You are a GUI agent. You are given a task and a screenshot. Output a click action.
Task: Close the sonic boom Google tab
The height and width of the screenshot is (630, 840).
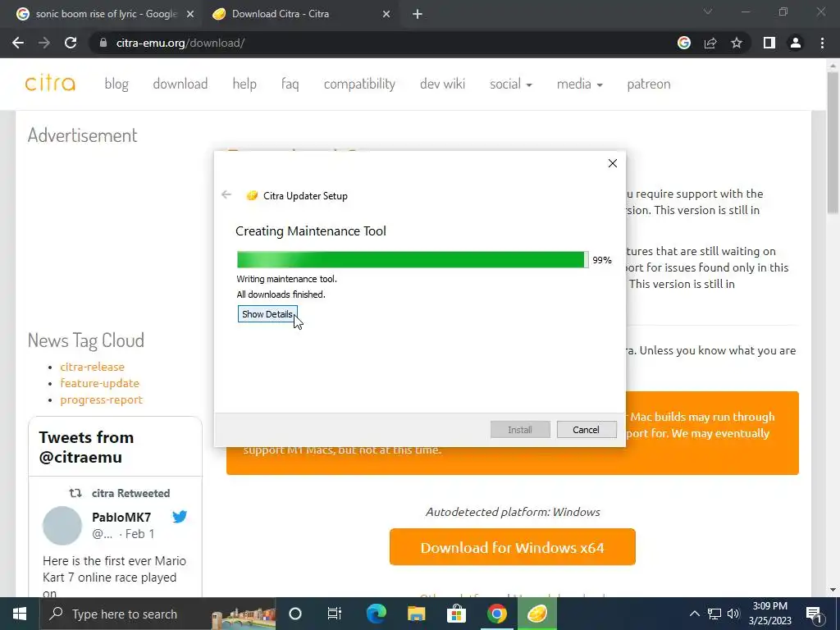189,14
